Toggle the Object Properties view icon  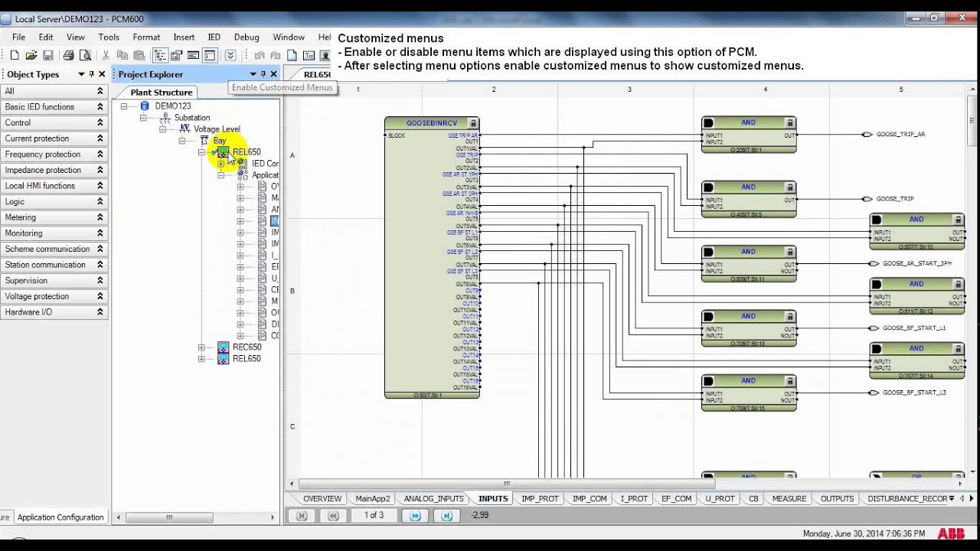coord(177,55)
